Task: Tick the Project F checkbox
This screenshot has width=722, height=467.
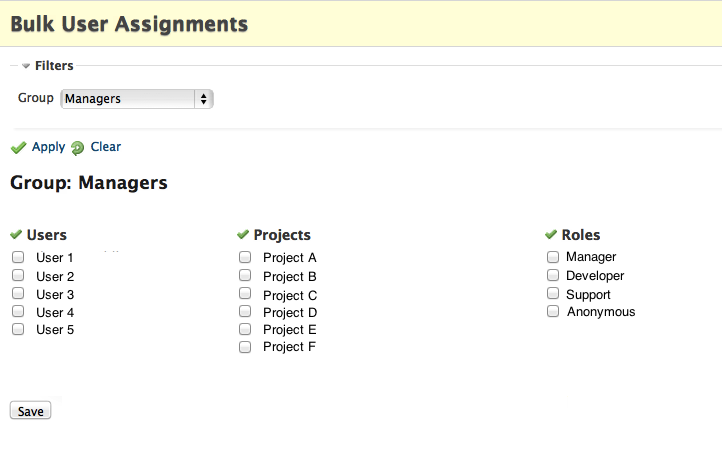Action: pos(245,347)
